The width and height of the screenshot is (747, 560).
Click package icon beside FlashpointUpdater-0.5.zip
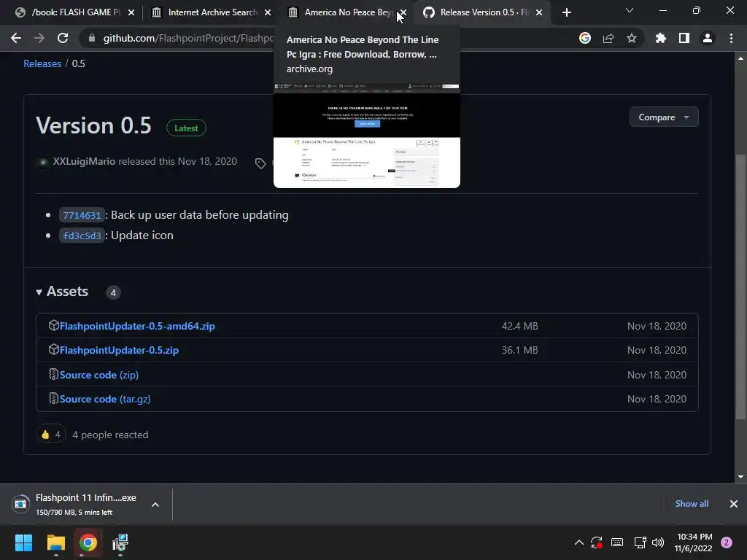pos(53,349)
